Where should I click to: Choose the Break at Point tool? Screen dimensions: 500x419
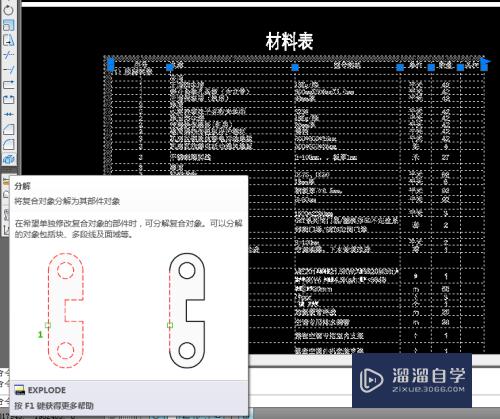(x=8, y=85)
